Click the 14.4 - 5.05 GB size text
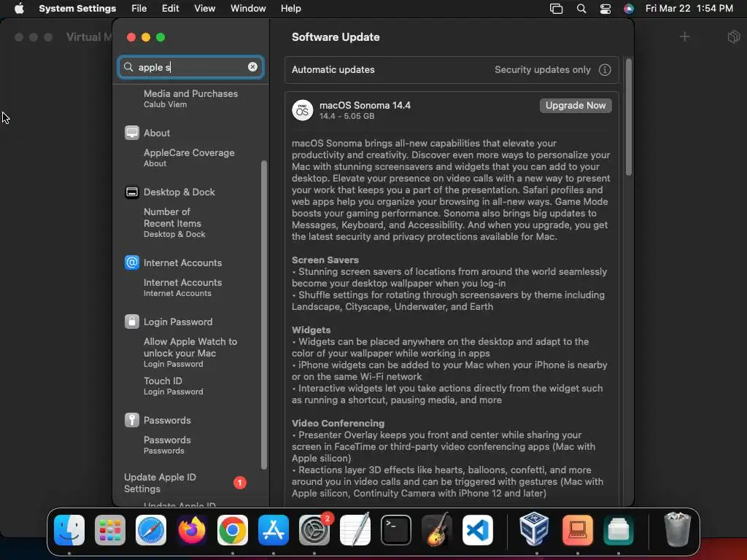The width and height of the screenshot is (747, 560). pos(347,116)
